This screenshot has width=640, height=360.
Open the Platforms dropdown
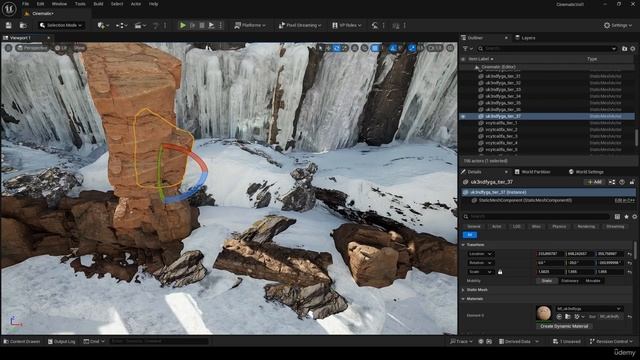pyautogui.click(x=250, y=25)
